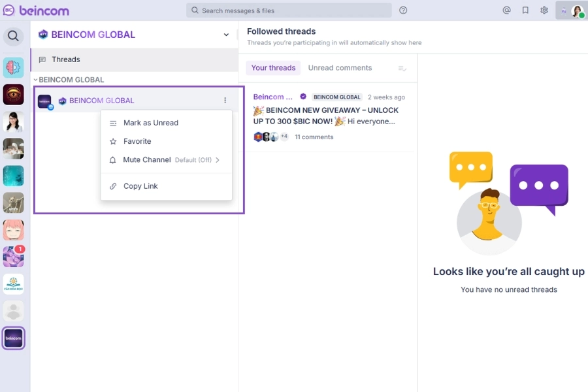Open three-dot menu for BEINCOM GLOBAL channel
This screenshot has height=392, width=588.
coord(225,100)
